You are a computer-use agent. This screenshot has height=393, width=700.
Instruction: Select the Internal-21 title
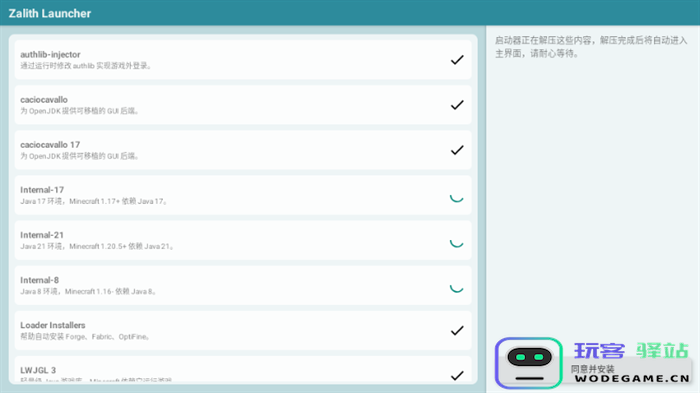pos(42,235)
